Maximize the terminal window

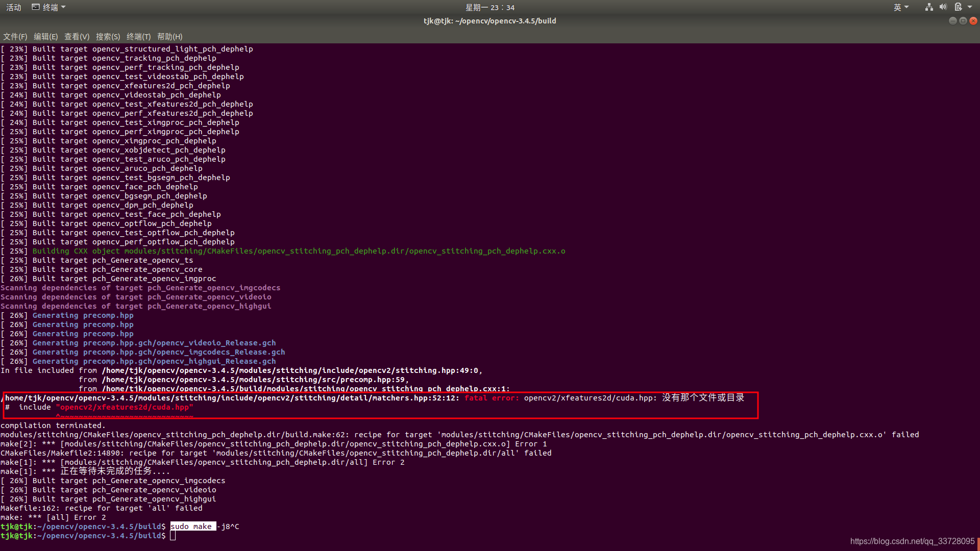963,21
